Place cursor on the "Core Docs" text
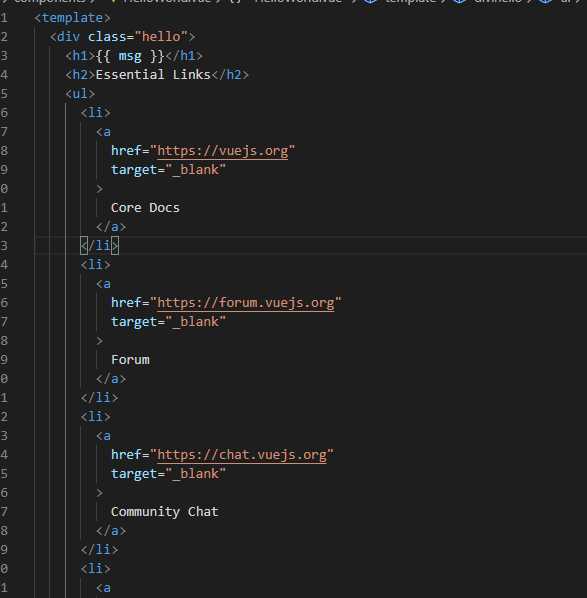 (145, 207)
